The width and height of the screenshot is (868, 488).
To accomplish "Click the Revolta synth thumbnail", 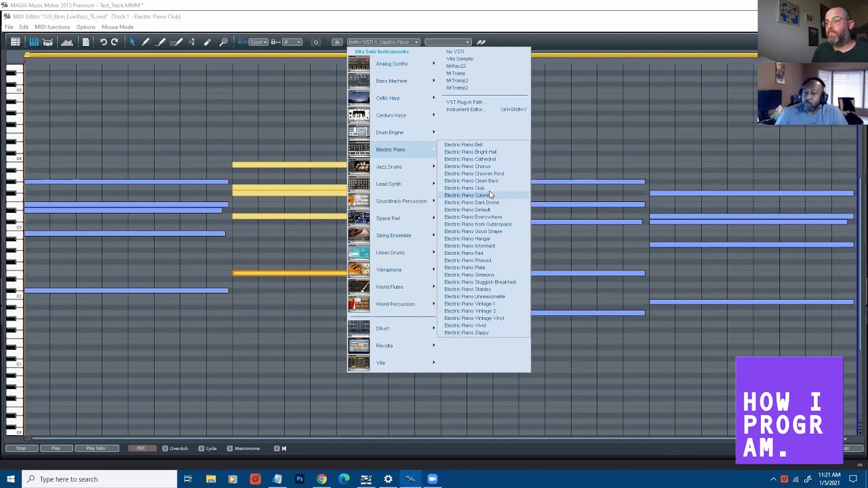I will point(359,346).
